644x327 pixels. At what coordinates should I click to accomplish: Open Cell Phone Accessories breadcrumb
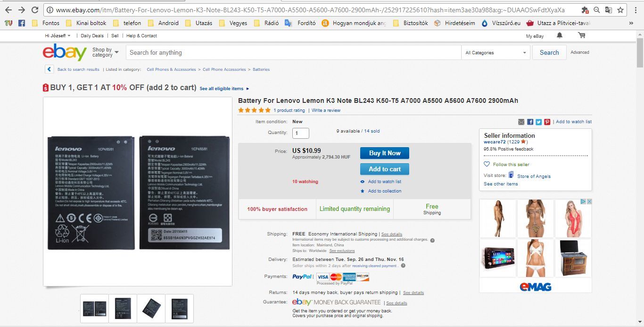[224, 69]
